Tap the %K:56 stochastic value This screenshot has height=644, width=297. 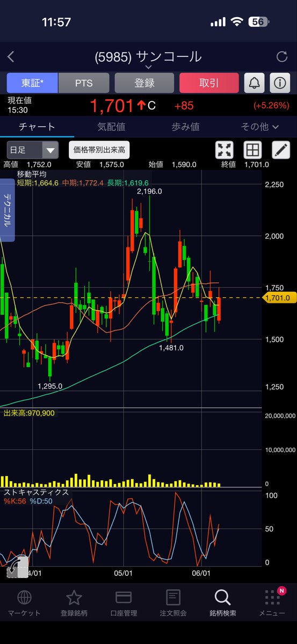pos(15,501)
